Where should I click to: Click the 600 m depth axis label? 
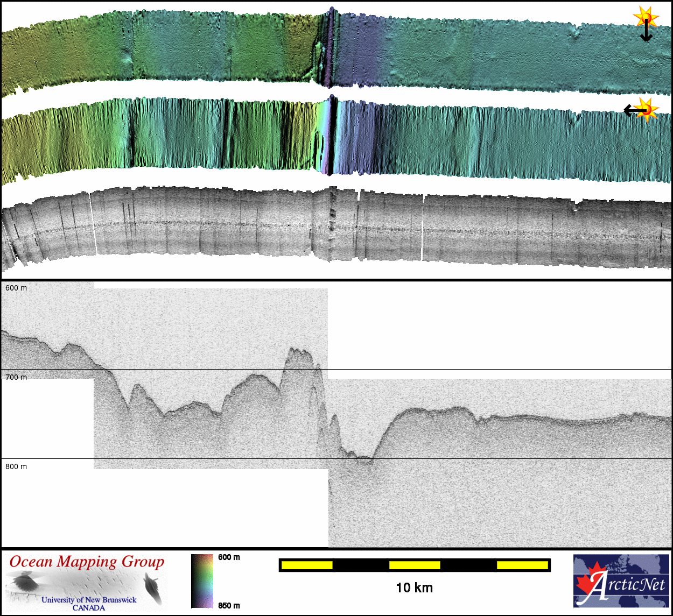16,288
